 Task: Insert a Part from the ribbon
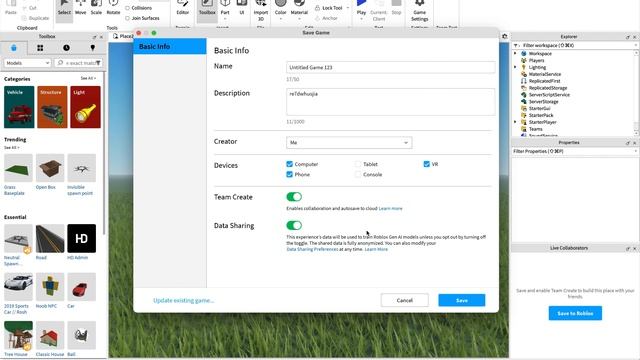click(x=225, y=8)
